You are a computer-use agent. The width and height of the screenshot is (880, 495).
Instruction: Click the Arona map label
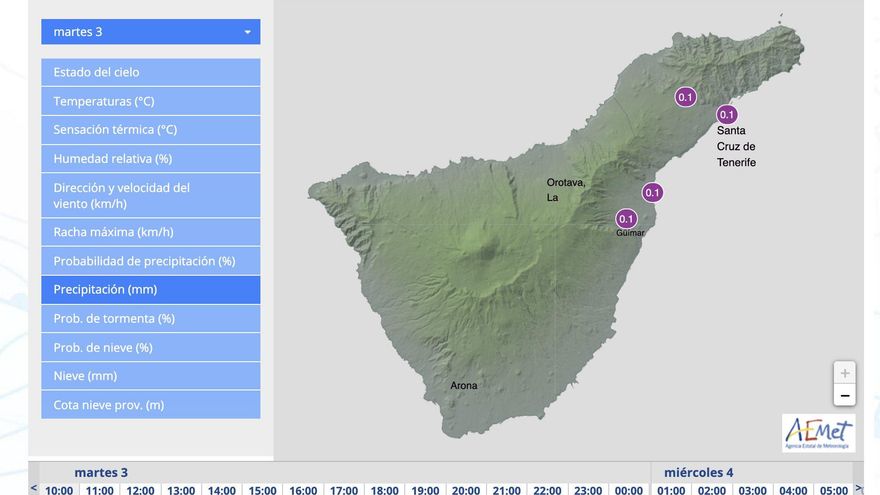pos(464,386)
